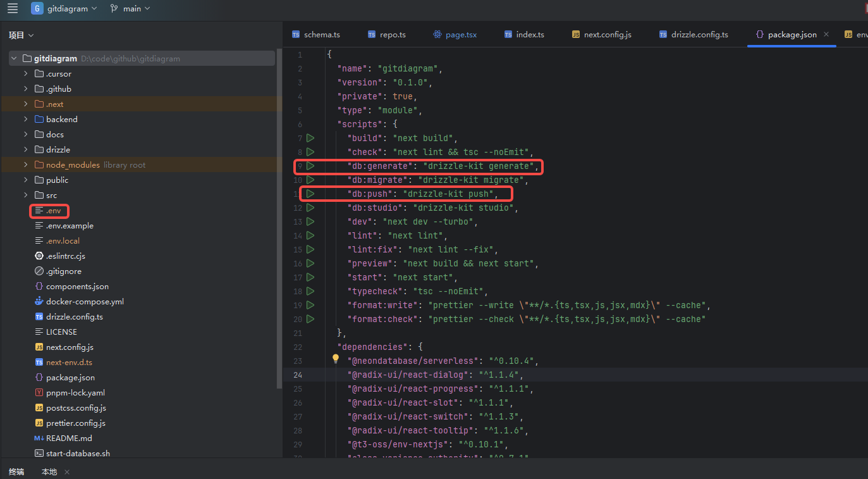
Task: Switch to the repo.ts tab
Action: click(x=387, y=34)
